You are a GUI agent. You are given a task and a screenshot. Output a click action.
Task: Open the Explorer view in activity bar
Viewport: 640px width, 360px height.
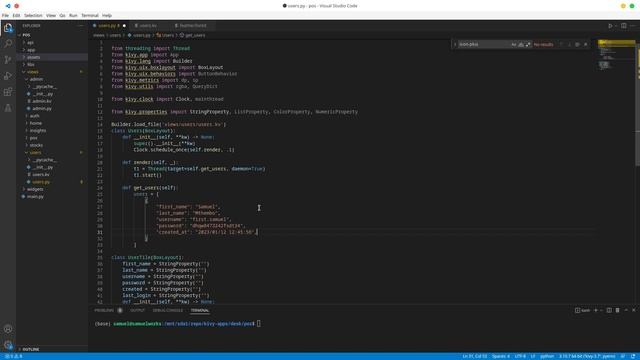8,28
